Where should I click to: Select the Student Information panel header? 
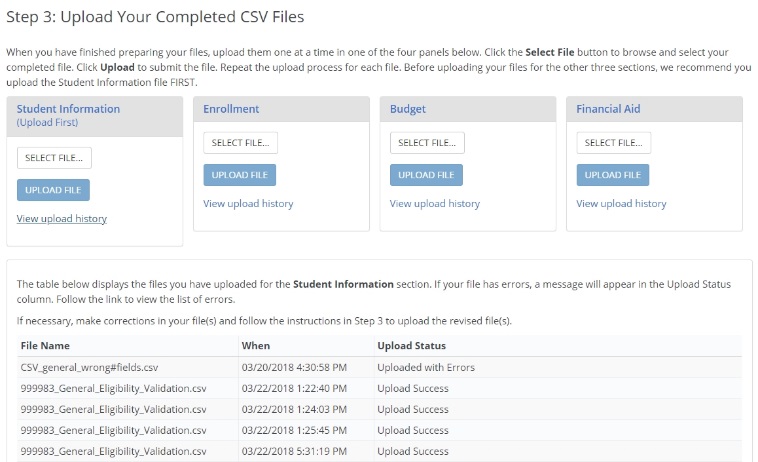coord(68,109)
